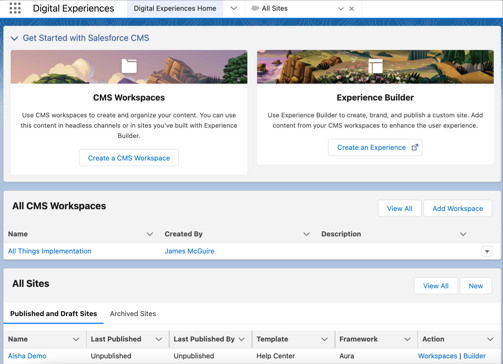
Task: Click the Experience Builder banner image
Action: [x=375, y=67]
